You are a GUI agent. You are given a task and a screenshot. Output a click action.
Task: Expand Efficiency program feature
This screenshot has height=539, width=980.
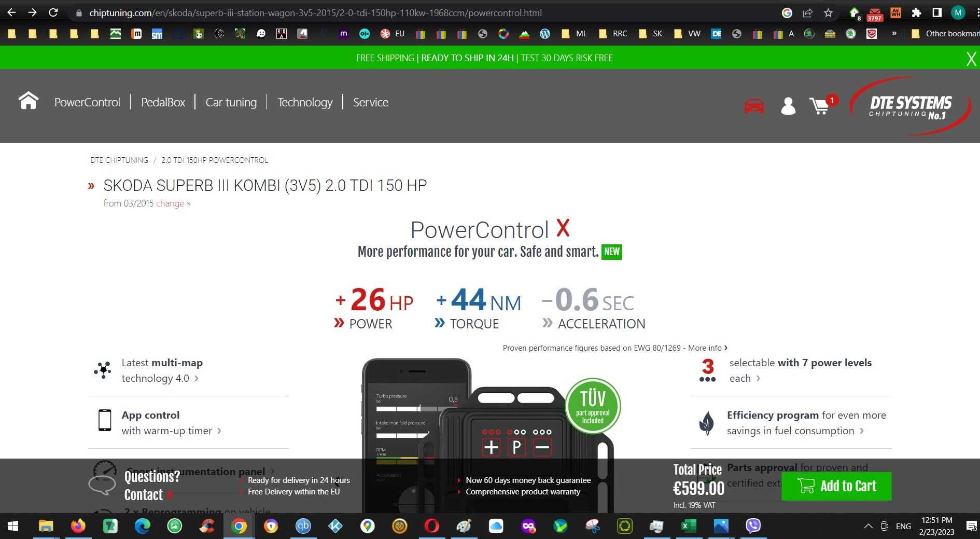pyautogui.click(x=806, y=423)
